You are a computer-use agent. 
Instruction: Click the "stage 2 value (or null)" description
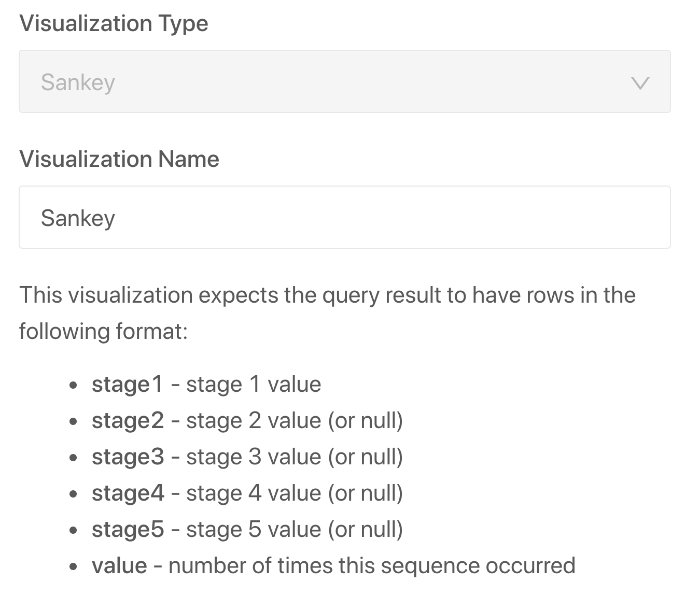point(294,421)
